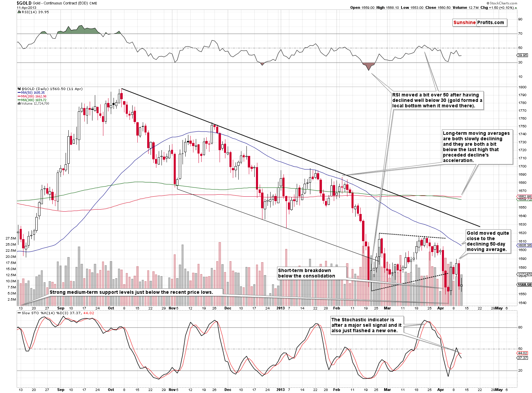Click the 'Short-term breakdown below the consolidation' annotation
The width and height of the screenshot is (532, 393).
pos(312,273)
